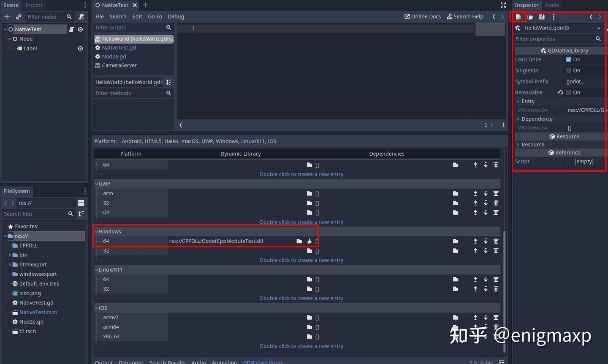Delete the Windows 64 dynamic library entry
Image resolution: width=608 pixels, height=364 pixels.
[x=496, y=241]
